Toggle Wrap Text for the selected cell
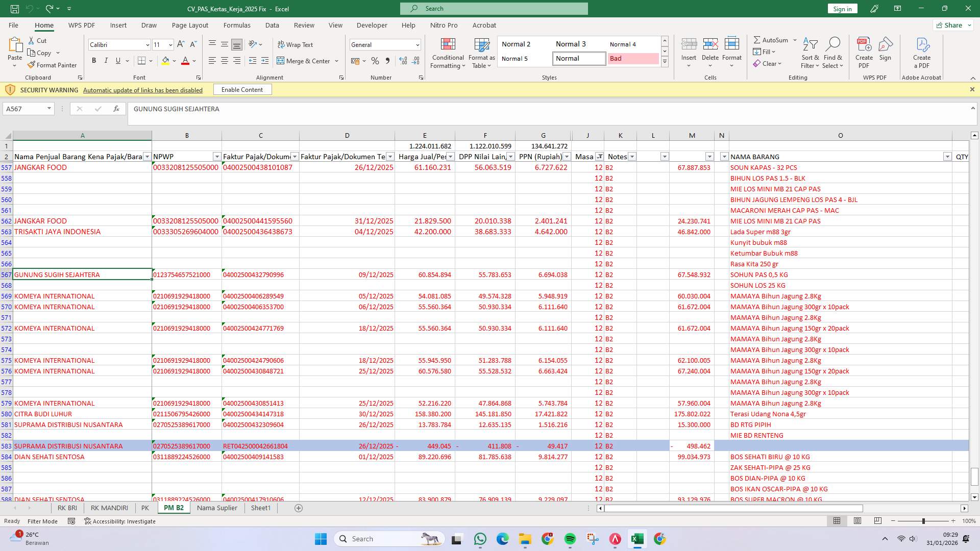Screen dimensions: 980x551 296,44
